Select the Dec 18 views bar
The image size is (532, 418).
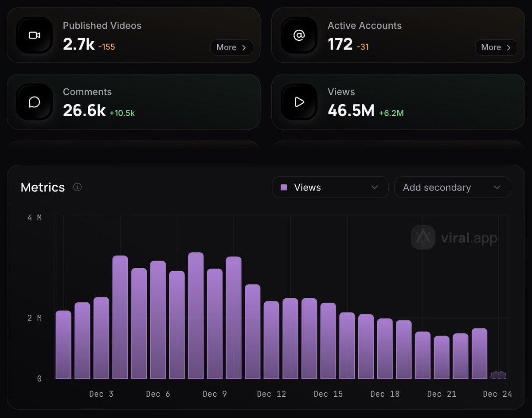point(385,349)
